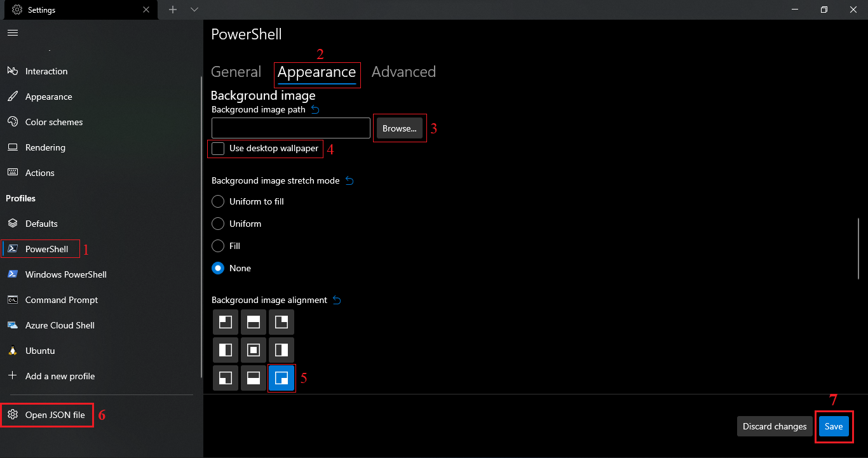Select middle-right background image alignment
The image size is (868, 458).
coord(281,350)
